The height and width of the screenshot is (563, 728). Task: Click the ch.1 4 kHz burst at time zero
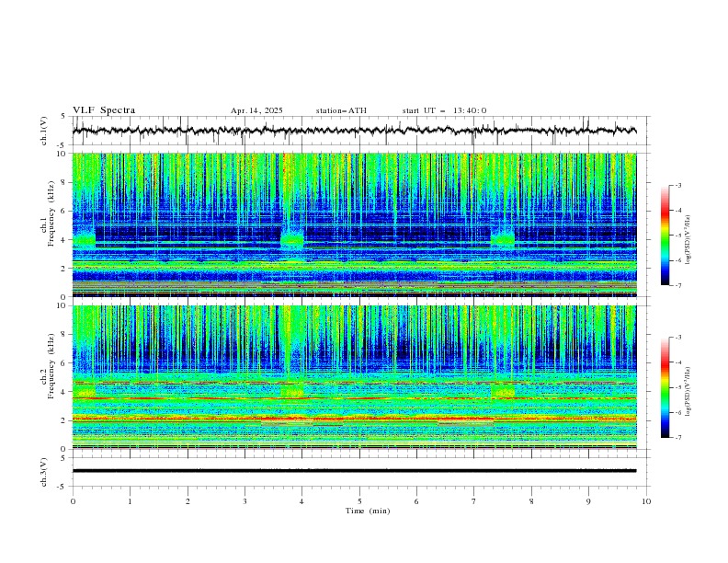[84, 240]
